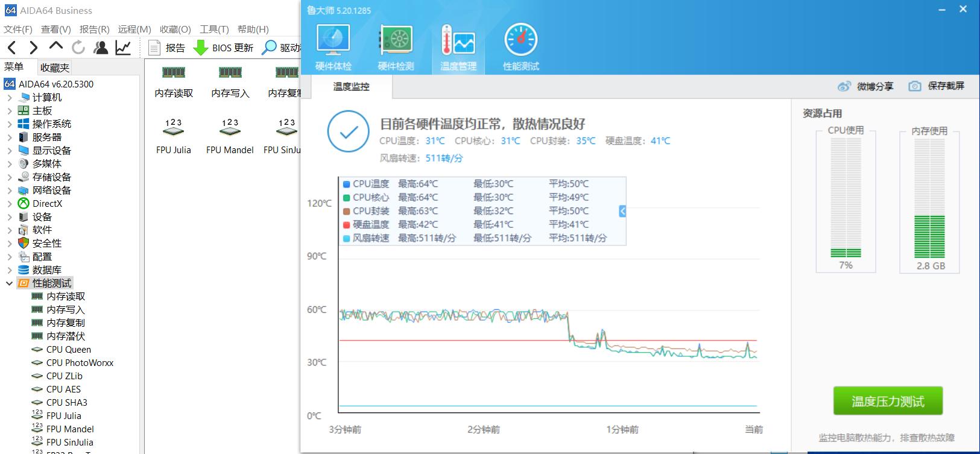Toggle CPU核心 series in chart legend
The width and height of the screenshot is (980, 454).
click(x=366, y=197)
